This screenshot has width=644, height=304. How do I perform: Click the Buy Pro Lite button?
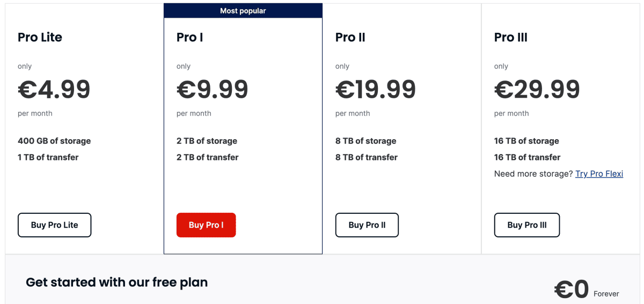coord(54,225)
